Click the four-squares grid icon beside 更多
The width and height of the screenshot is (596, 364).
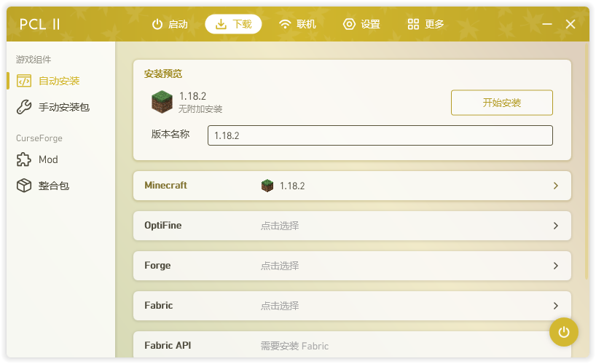[x=413, y=24]
